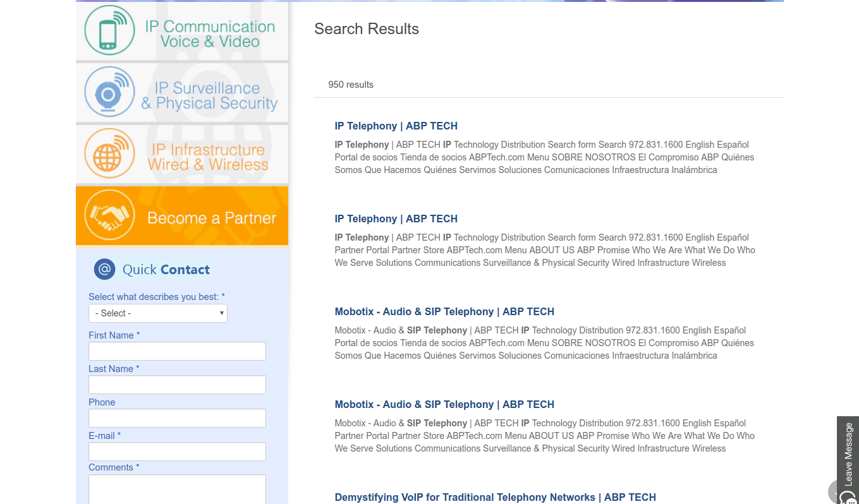Click the smartphone IP Communication icon
Viewport: 859px width, 504px height.
109,30
